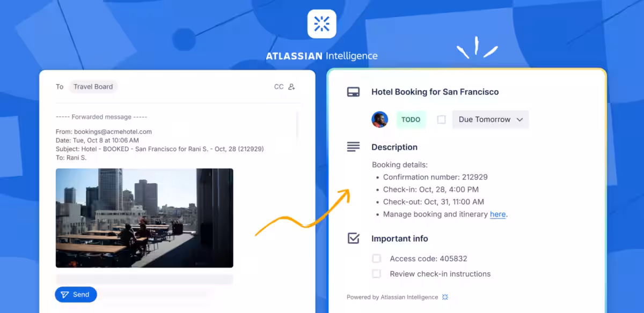Check the Review check-in instructions item
The height and width of the screenshot is (313, 644).
click(377, 274)
